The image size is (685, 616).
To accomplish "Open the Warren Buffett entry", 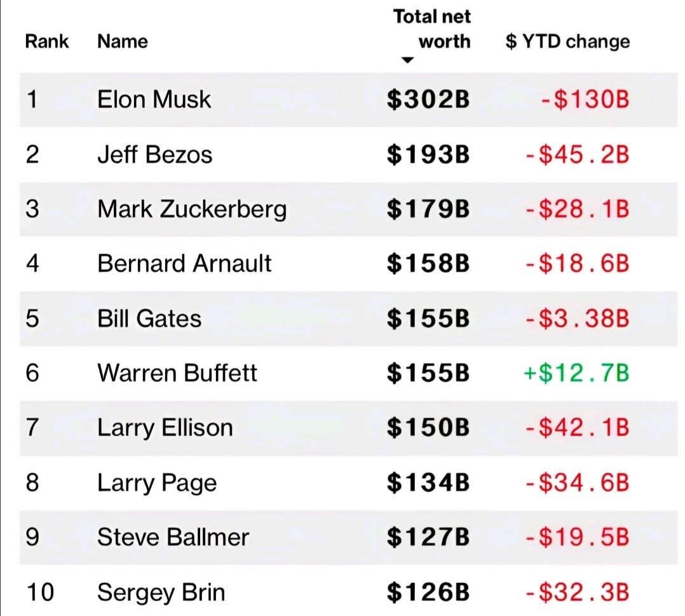I will coord(177,373).
